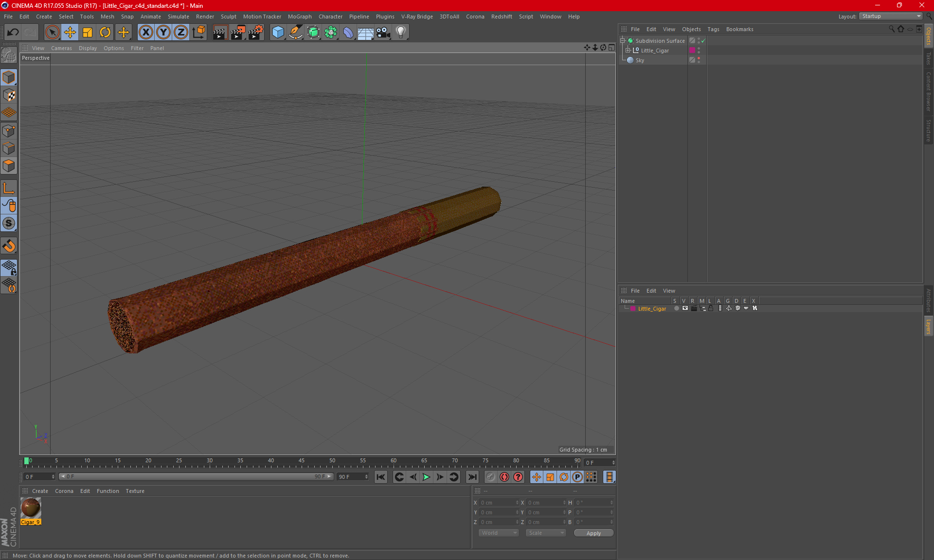Switch to Structure side tab
Image resolution: width=934 pixels, height=560 pixels.
point(929,130)
